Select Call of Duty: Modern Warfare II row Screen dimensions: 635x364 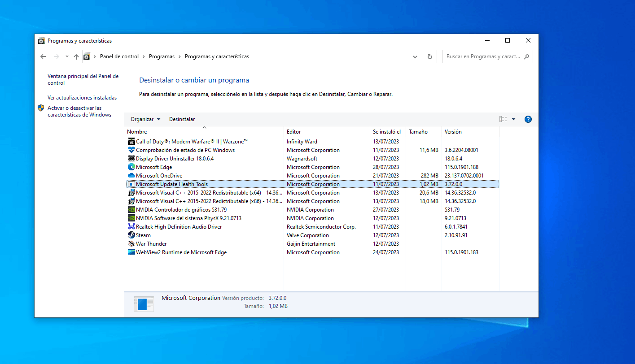point(313,142)
